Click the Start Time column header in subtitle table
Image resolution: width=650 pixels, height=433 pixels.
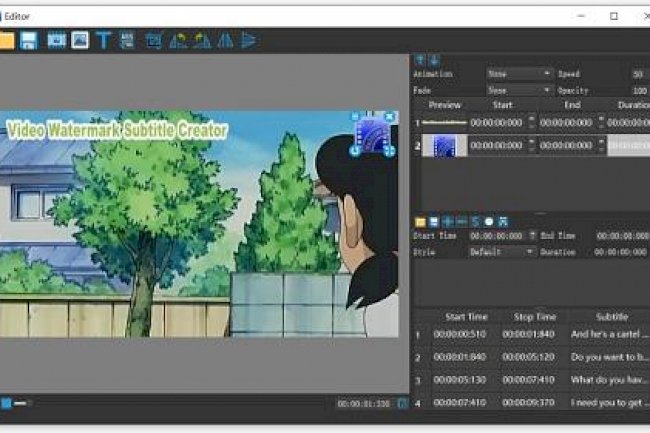click(466, 317)
